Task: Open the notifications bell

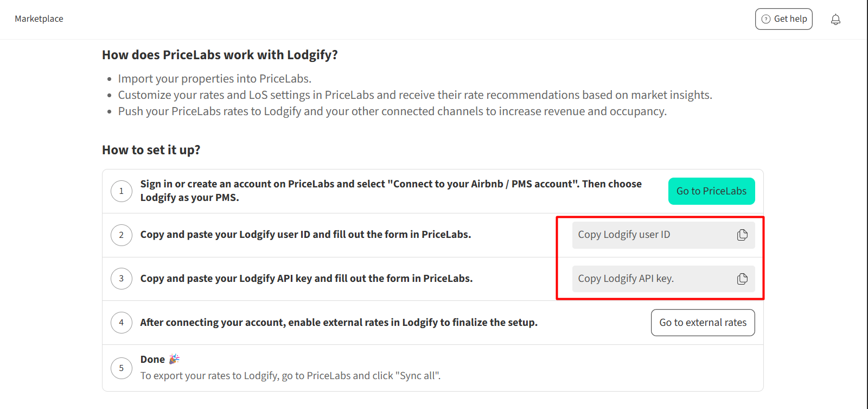Action: click(835, 20)
